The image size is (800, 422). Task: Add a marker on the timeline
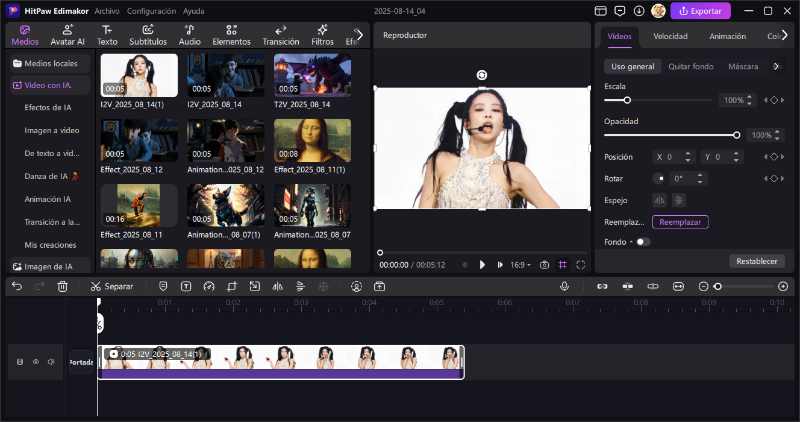click(x=163, y=286)
